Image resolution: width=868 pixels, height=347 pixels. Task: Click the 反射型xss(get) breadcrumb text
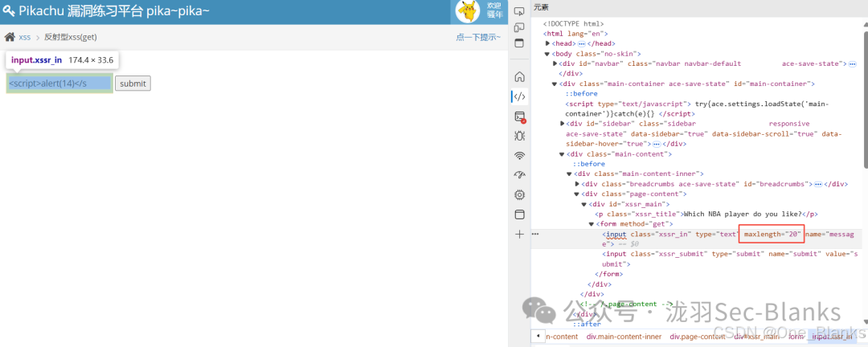71,37
